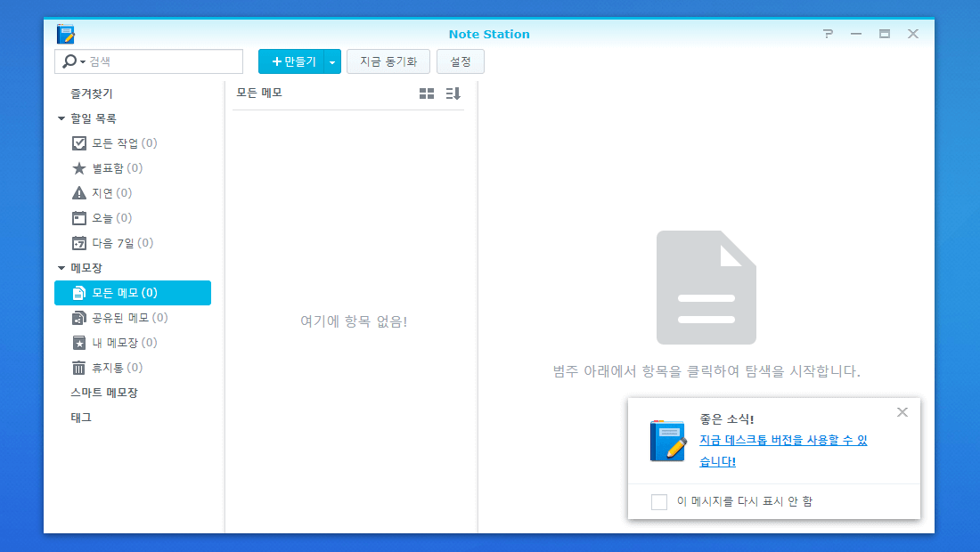Click the star icon beside 별표함
Image resolution: width=980 pixels, height=552 pixels.
[78, 168]
